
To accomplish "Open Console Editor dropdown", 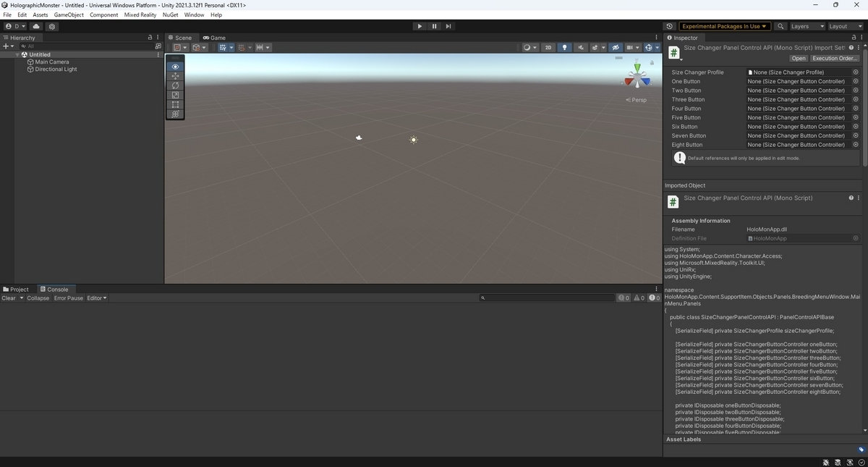I will 97,298.
